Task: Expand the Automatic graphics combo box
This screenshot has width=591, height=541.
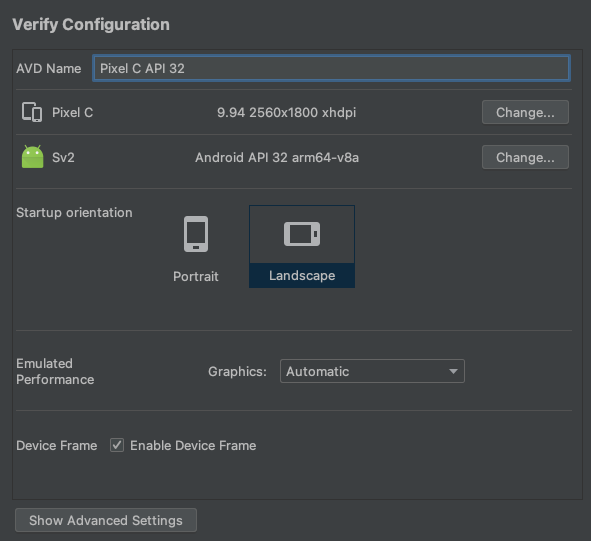Action: pos(372,371)
